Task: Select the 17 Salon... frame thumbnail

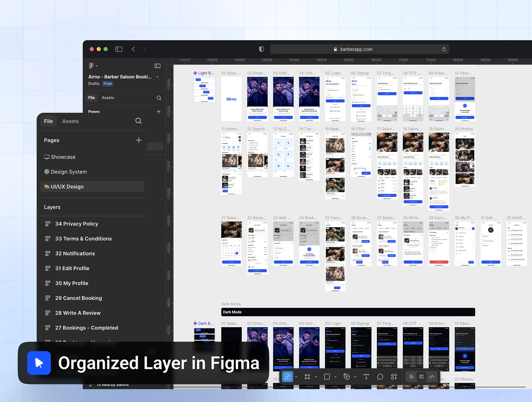Action: 387,166
